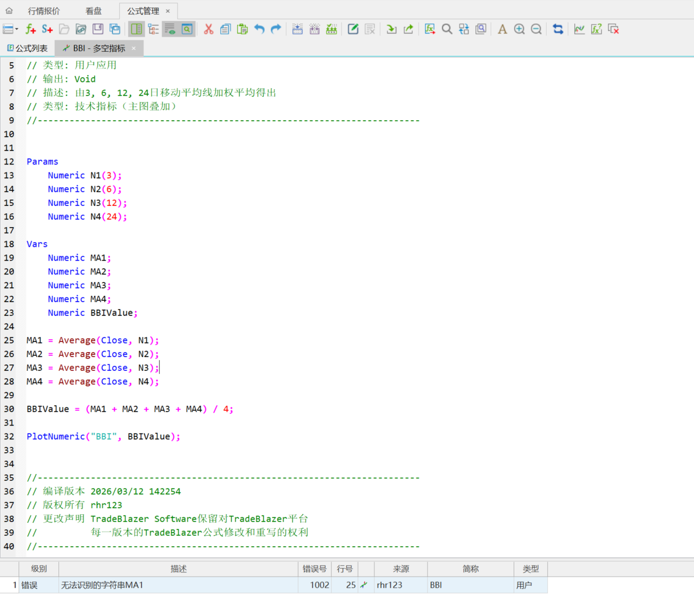Viewport: 694px width, 616px height.
Task: Click the zoom in magnifier icon
Action: pyautogui.click(x=519, y=29)
